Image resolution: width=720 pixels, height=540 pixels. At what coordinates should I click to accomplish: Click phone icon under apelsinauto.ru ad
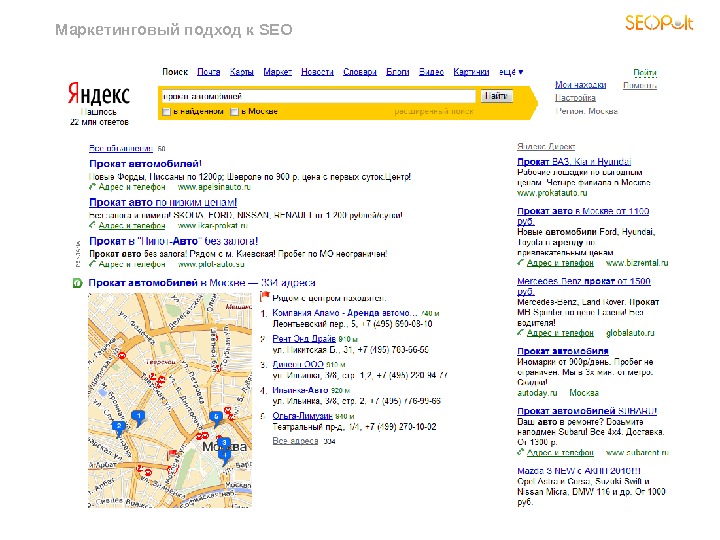(92, 187)
